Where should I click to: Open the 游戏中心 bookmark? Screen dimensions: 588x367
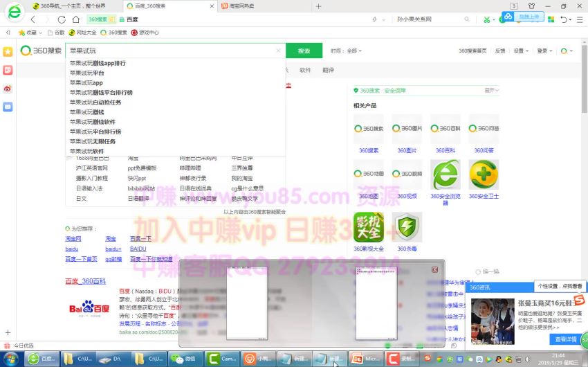(x=145, y=33)
